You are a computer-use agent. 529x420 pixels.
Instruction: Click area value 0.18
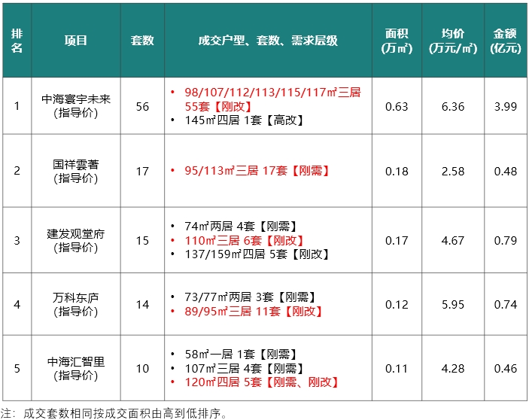(x=397, y=172)
